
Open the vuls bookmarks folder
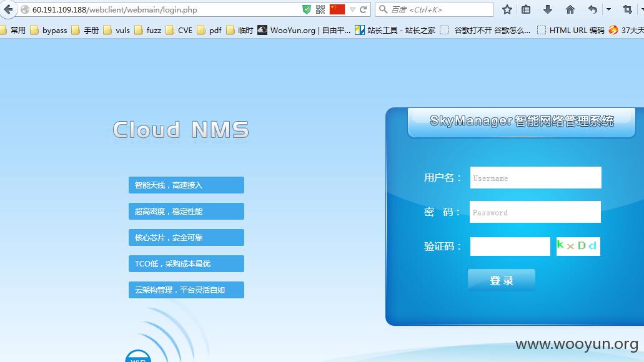(117, 30)
